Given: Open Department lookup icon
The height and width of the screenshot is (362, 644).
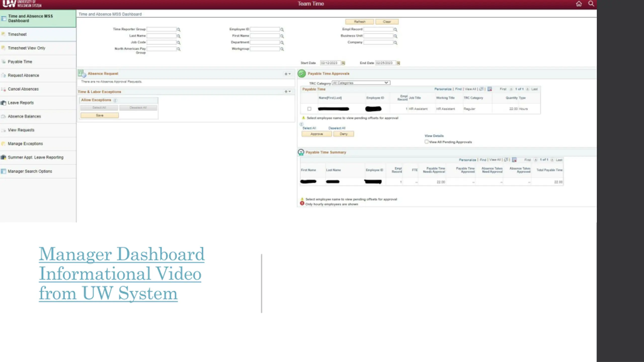Looking at the screenshot, I should [282, 43].
